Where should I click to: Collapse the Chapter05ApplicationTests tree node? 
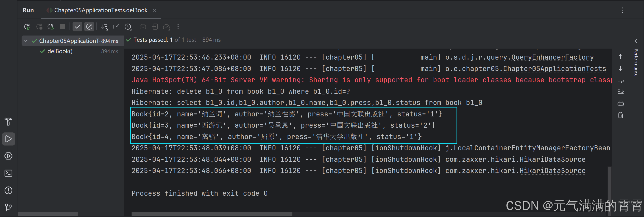click(x=25, y=41)
